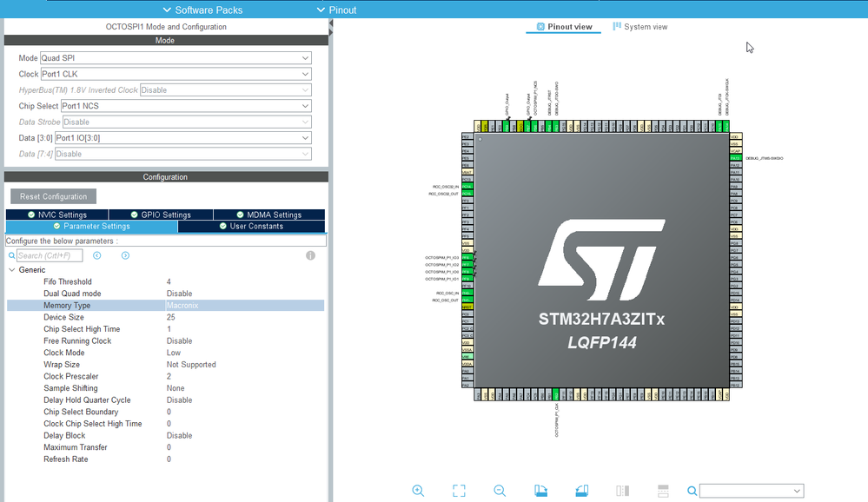Click the OCTOSPIM_P1_CLK pin on bottom edge
The image size is (868, 502).
click(x=556, y=394)
